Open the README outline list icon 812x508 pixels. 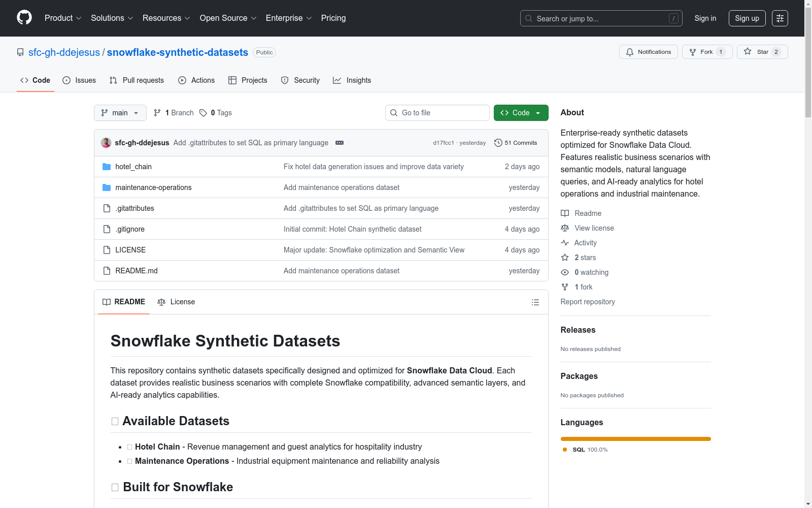click(535, 302)
